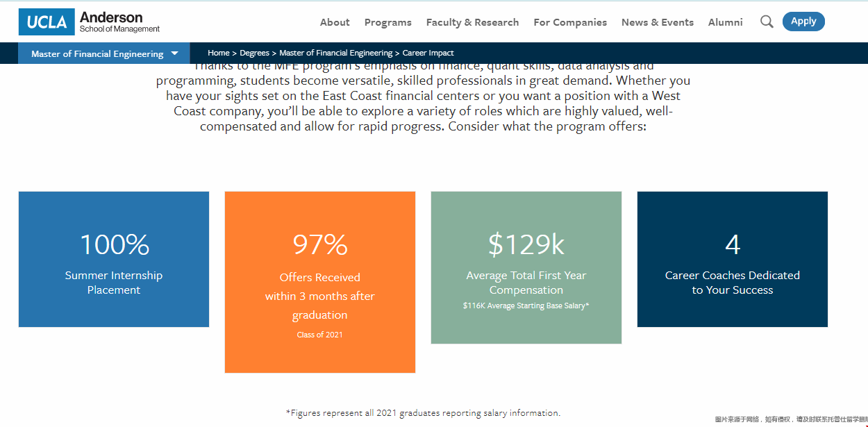Open Master of Financial Engineering breadcrumb link
The width and height of the screenshot is (868, 427).
(335, 53)
